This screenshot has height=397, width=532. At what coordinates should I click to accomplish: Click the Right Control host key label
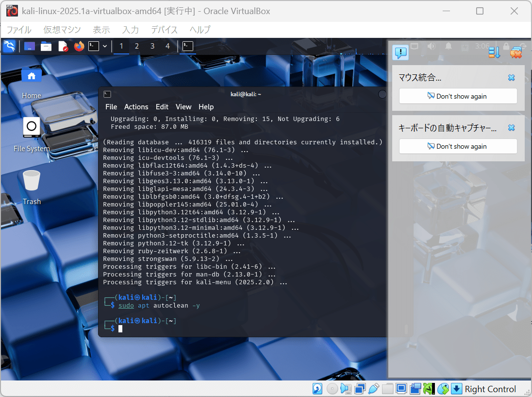coord(490,389)
